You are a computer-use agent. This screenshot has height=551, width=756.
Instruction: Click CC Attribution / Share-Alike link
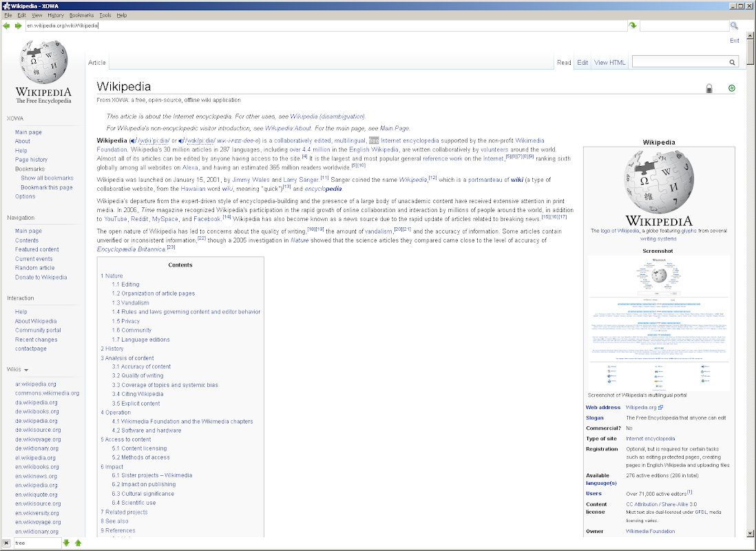(x=658, y=504)
